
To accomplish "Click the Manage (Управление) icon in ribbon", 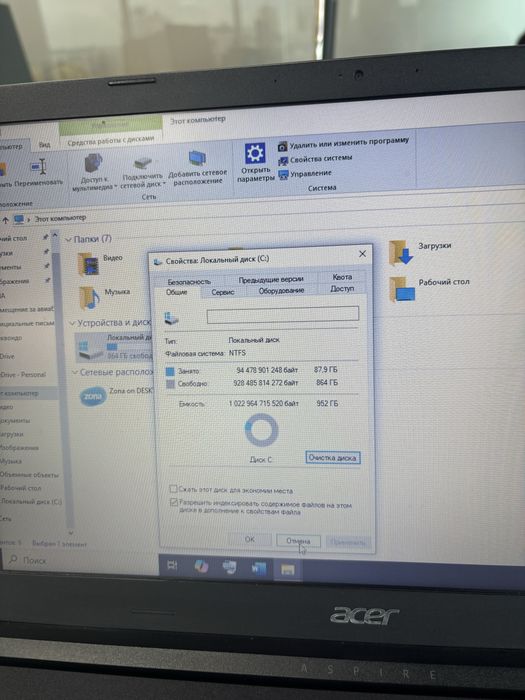I will (x=283, y=175).
